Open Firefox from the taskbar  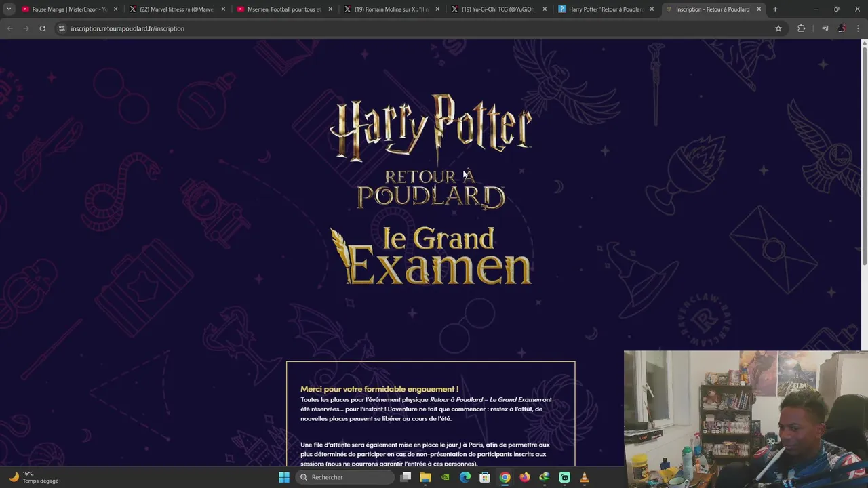point(525,477)
